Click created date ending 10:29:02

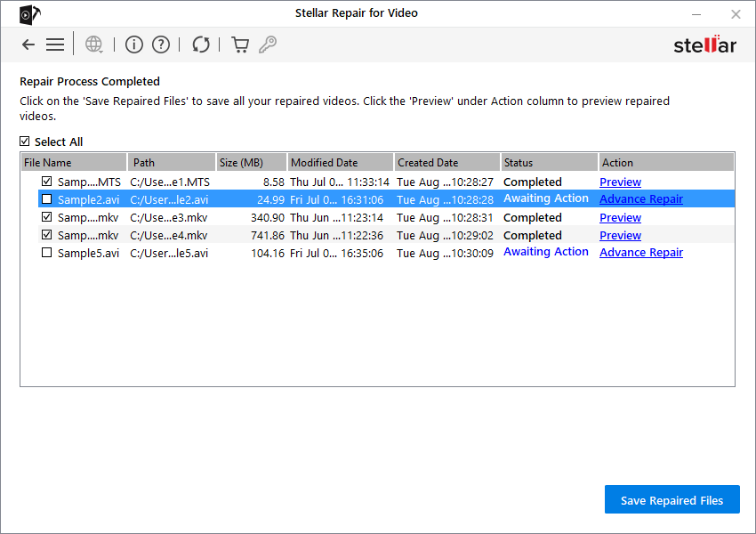coord(445,236)
